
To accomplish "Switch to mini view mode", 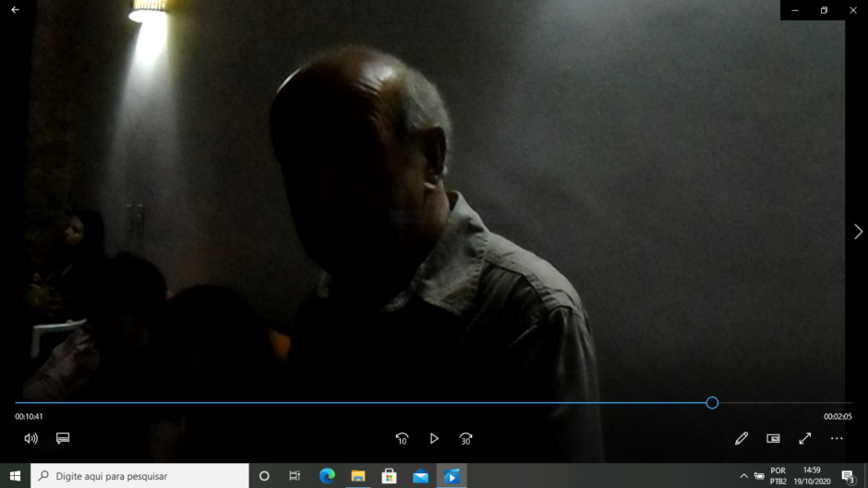I will point(773,439).
